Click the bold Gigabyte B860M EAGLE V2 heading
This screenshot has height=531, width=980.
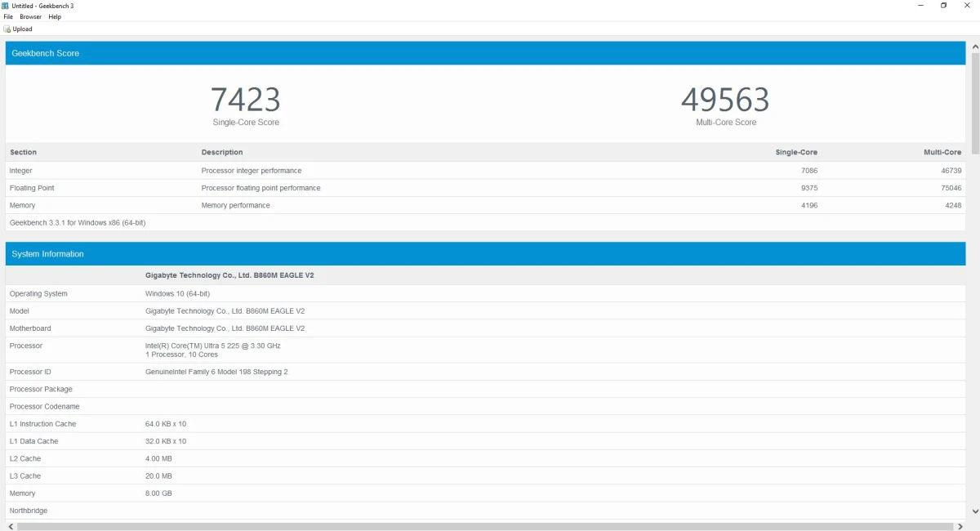tap(229, 276)
